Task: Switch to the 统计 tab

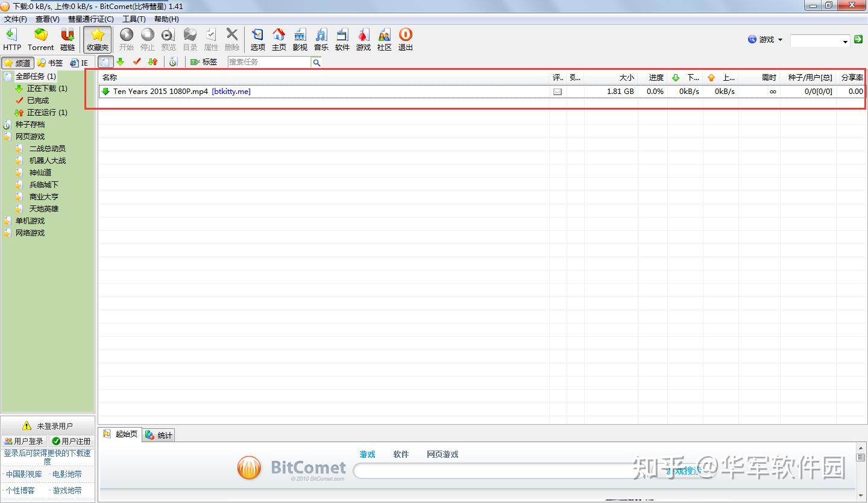Action: (x=159, y=434)
